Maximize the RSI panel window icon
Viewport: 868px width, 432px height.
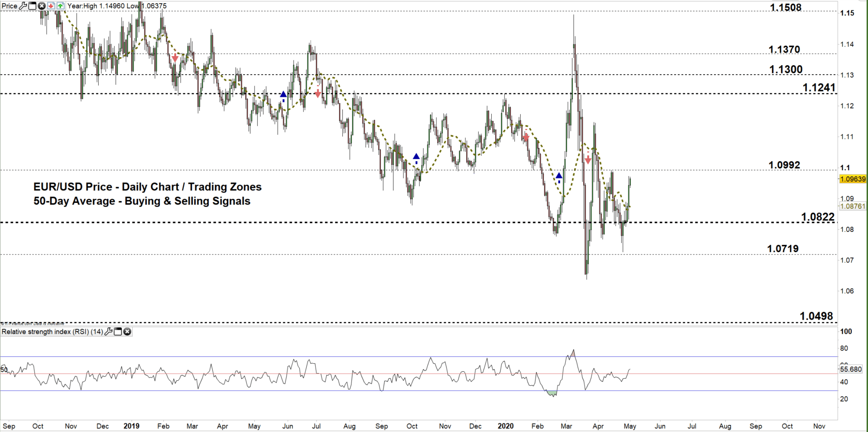pos(118,331)
